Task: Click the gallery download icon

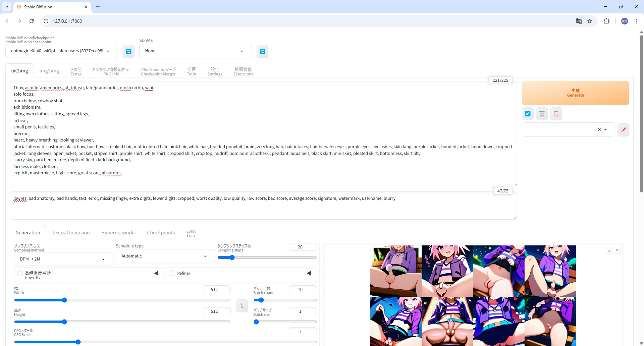Action: coord(609,250)
